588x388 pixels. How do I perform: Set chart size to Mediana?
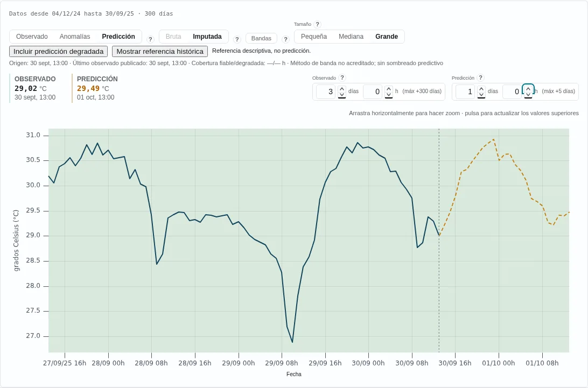tap(351, 37)
